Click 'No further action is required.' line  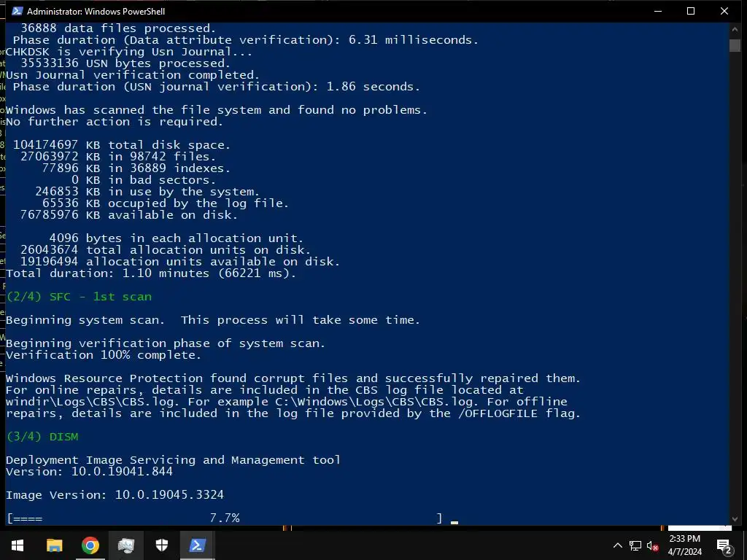pos(115,122)
